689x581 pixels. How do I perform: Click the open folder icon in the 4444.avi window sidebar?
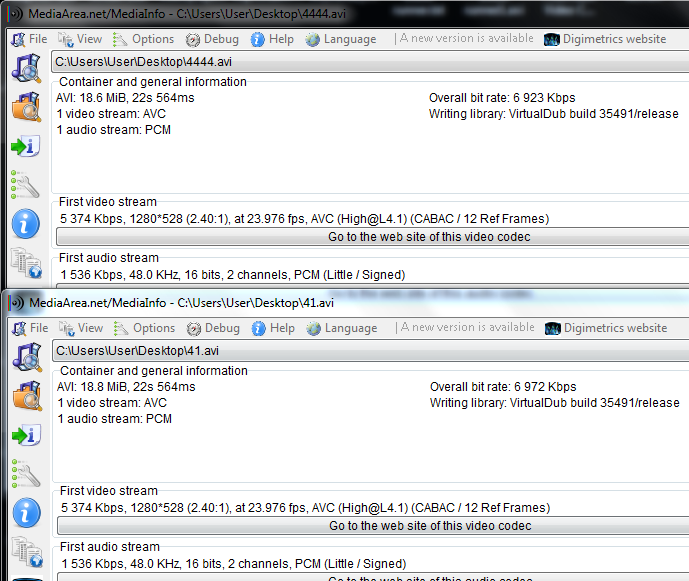pyautogui.click(x=26, y=107)
